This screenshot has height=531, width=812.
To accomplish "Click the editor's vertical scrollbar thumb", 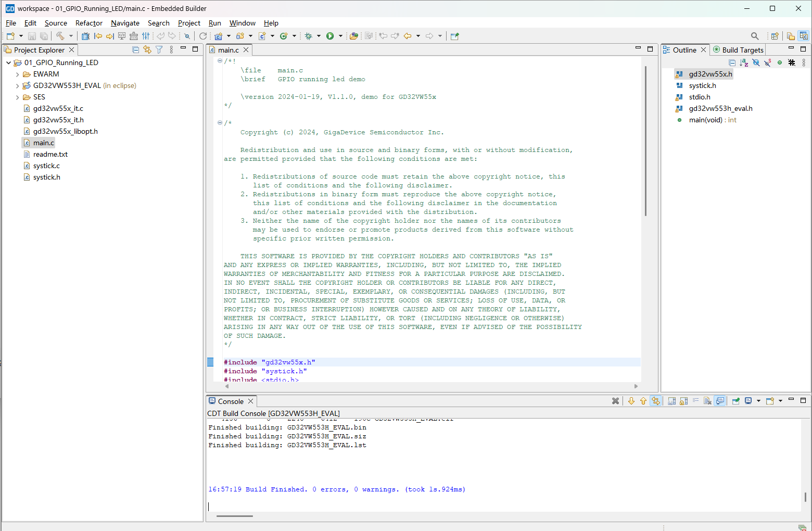I will click(x=645, y=141).
